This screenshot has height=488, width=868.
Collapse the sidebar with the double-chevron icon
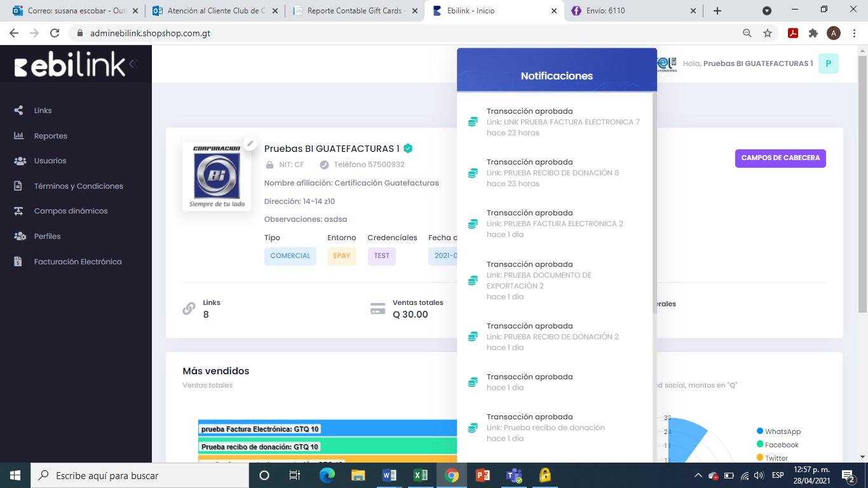pyautogui.click(x=133, y=64)
